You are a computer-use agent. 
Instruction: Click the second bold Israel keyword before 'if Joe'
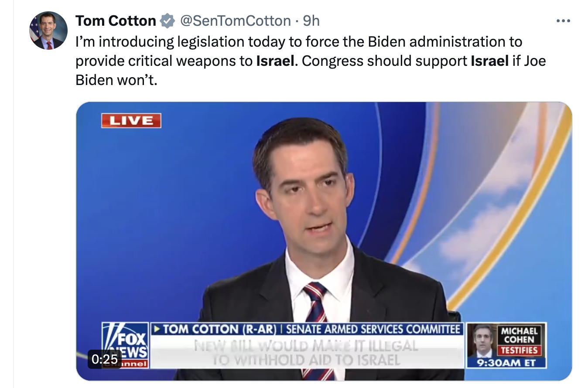tap(490, 61)
